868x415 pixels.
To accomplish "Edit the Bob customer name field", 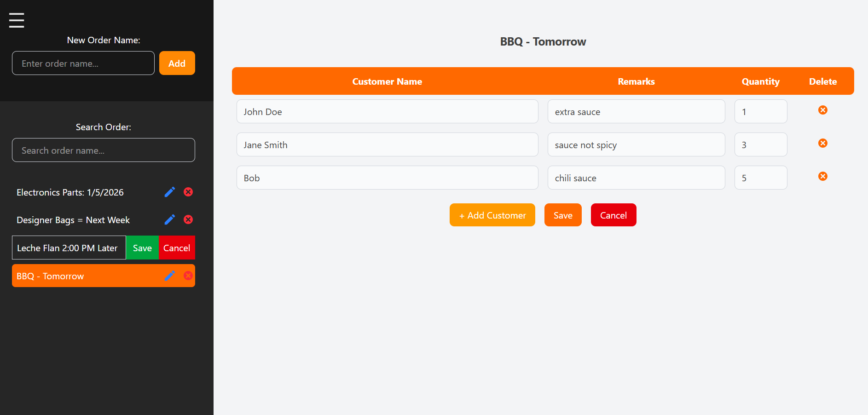I will click(388, 178).
